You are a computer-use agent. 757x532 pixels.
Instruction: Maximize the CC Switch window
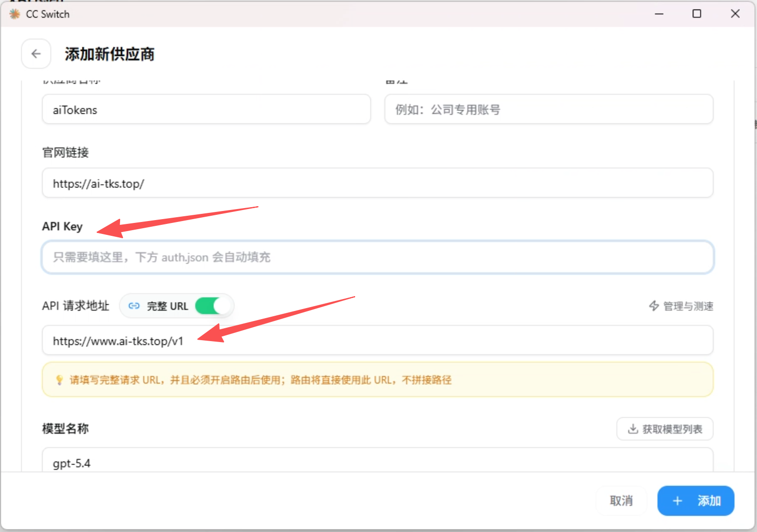pyautogui.click(x=697, y=14)
